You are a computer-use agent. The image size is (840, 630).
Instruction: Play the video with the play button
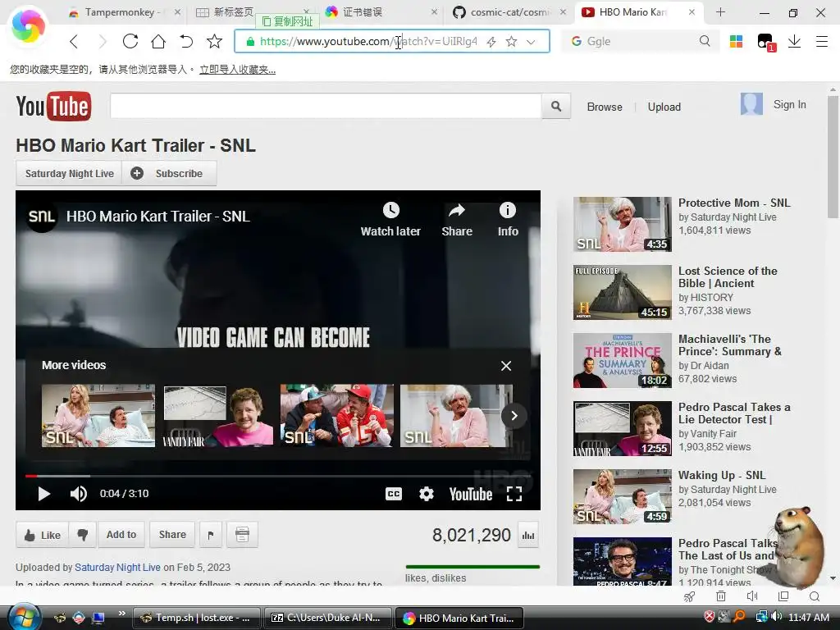[x=44, y=494]
